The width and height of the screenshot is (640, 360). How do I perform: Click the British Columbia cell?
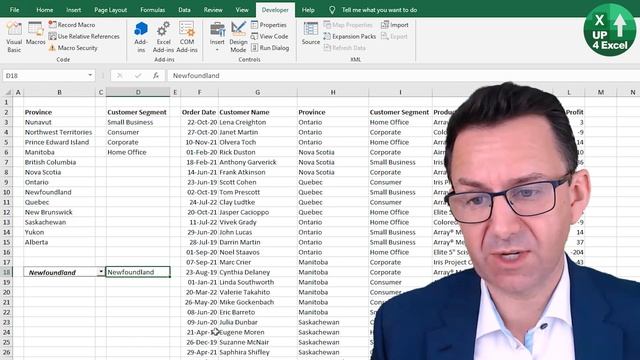(60, 162)
